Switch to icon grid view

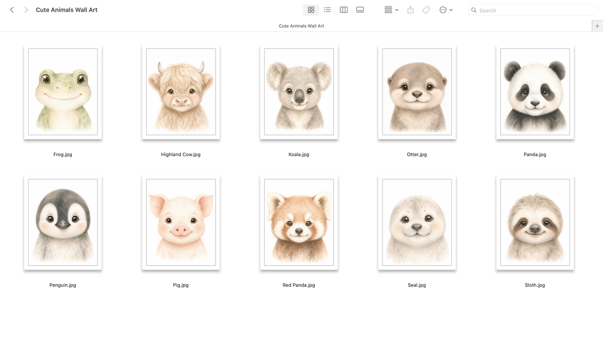pos(311,10)
